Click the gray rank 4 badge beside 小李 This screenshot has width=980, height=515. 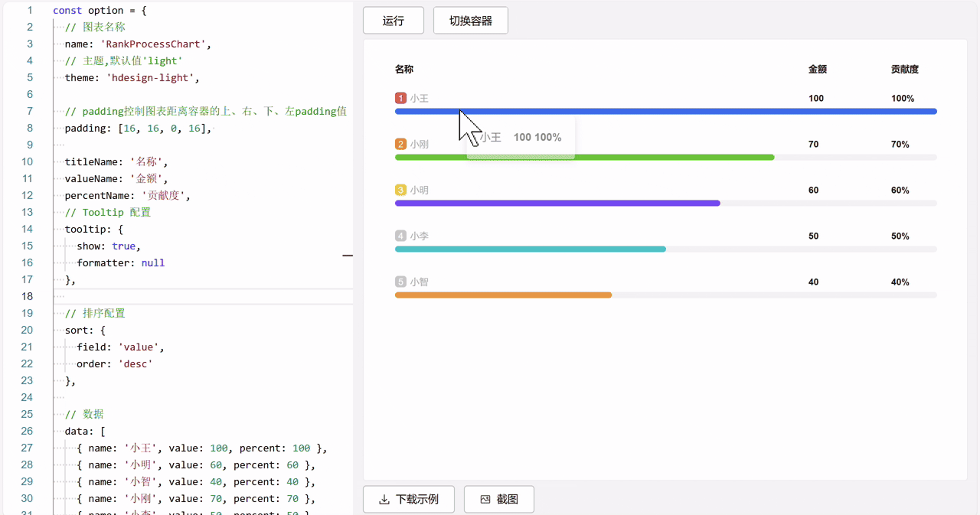point(399,236)
